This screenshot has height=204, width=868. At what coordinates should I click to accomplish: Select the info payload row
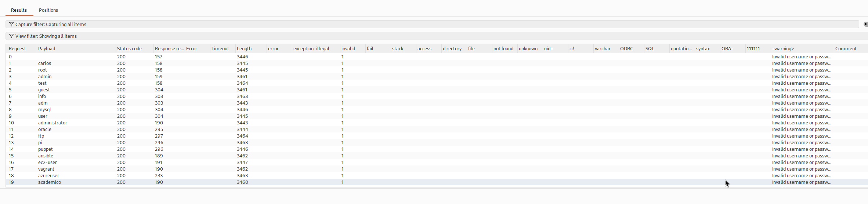point(437,96)
